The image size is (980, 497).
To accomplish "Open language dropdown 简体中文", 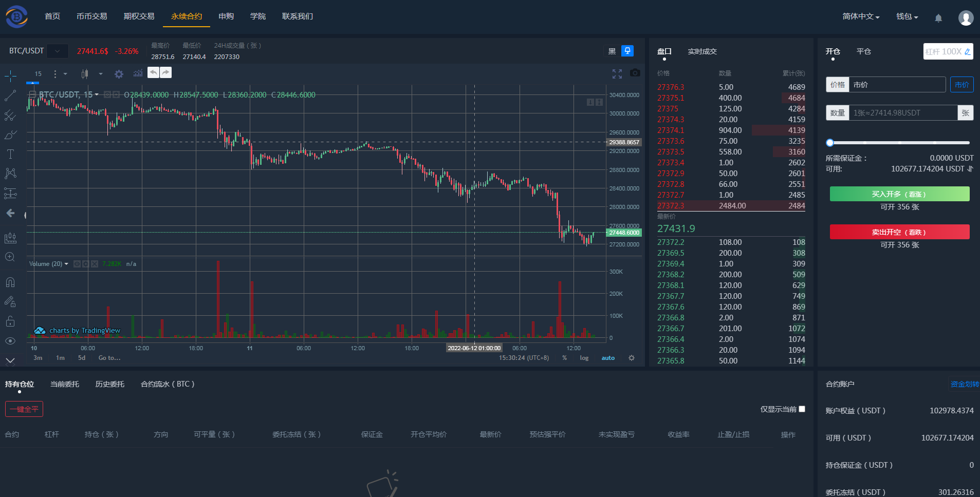I will click(861, 16).
